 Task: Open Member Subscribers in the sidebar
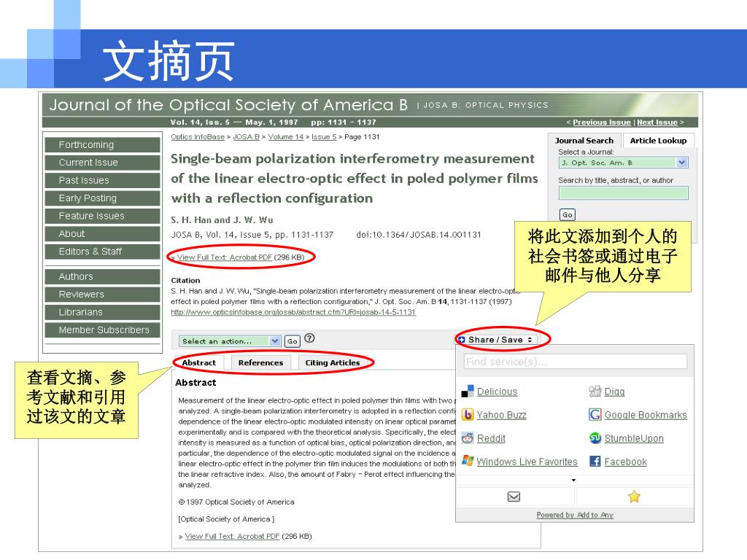[102, 330]
